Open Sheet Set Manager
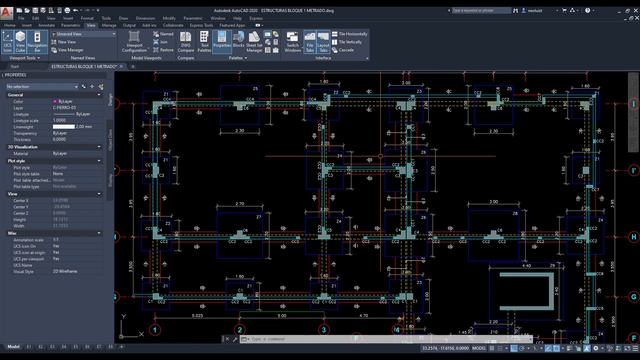This screenshot has width=640, height=360. (254, 42)
